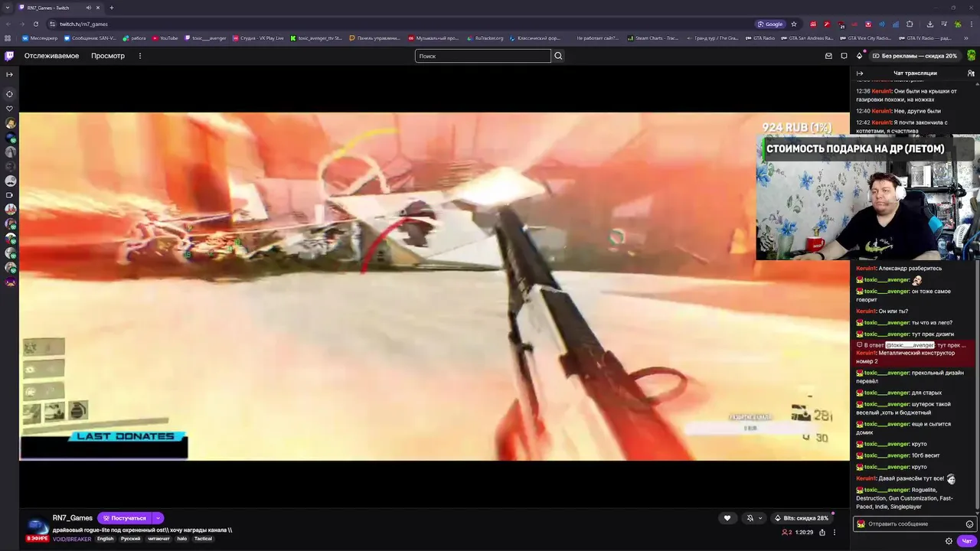Open the Twitch inbox notifications envelope

pyautogui.click(x=828, y=56)
